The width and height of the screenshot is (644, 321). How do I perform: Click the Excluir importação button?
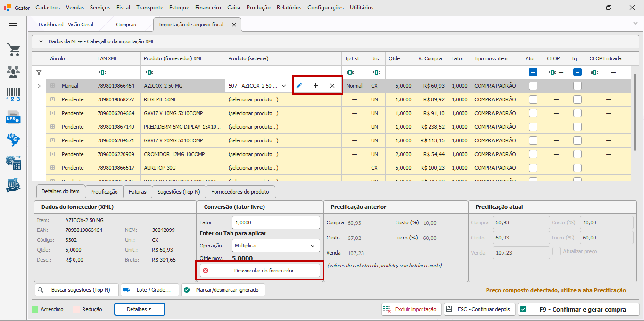[411, 309]
